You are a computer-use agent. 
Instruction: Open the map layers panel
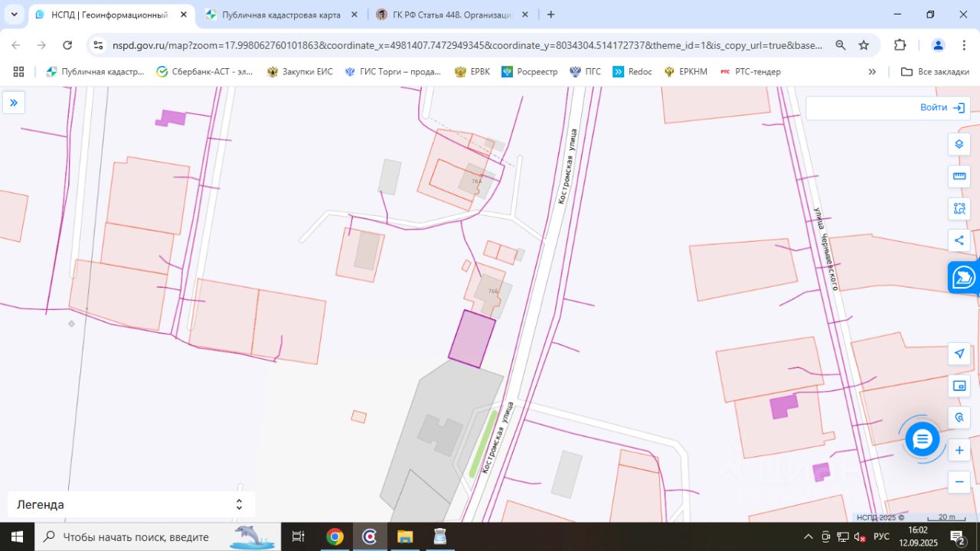coord(959,144)
